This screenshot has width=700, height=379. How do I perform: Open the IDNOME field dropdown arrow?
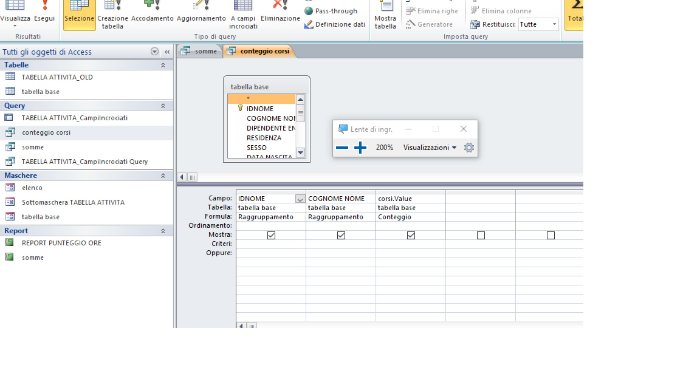pos(300,199)
